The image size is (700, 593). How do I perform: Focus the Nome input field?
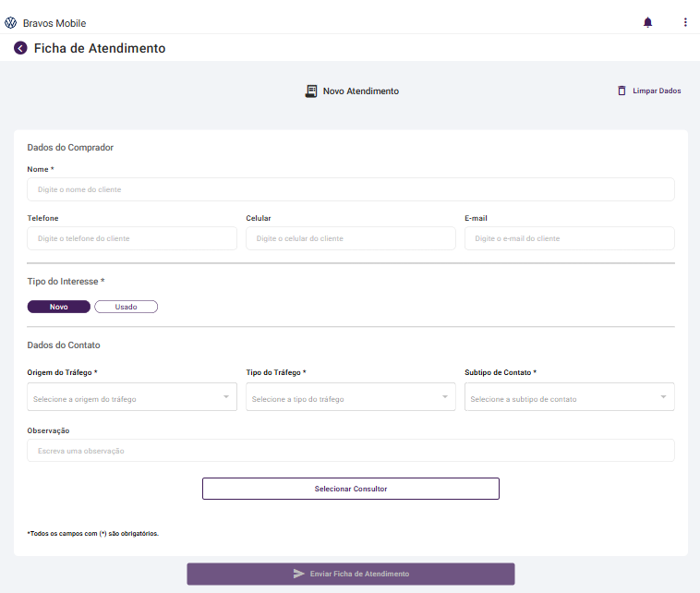(x=351, y=189)
